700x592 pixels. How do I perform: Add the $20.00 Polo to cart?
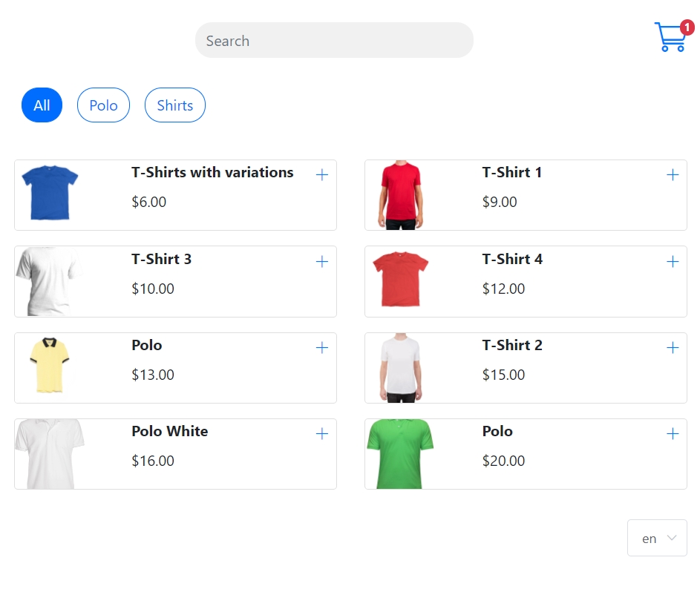pyautogui.click(x=673, y=434)
